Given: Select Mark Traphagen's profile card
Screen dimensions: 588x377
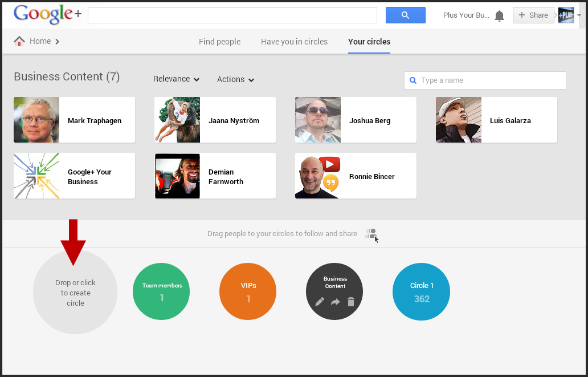Looking at the screenshot, I should (74, 120).
